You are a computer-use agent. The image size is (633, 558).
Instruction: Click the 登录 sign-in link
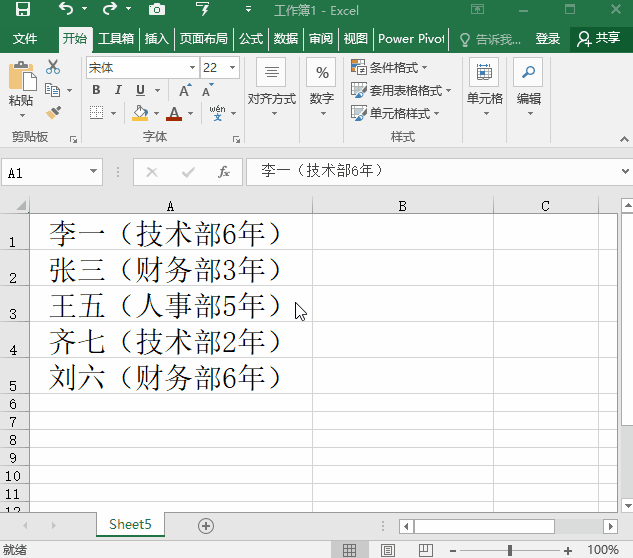pyautogui.click(x=547, y=39)
